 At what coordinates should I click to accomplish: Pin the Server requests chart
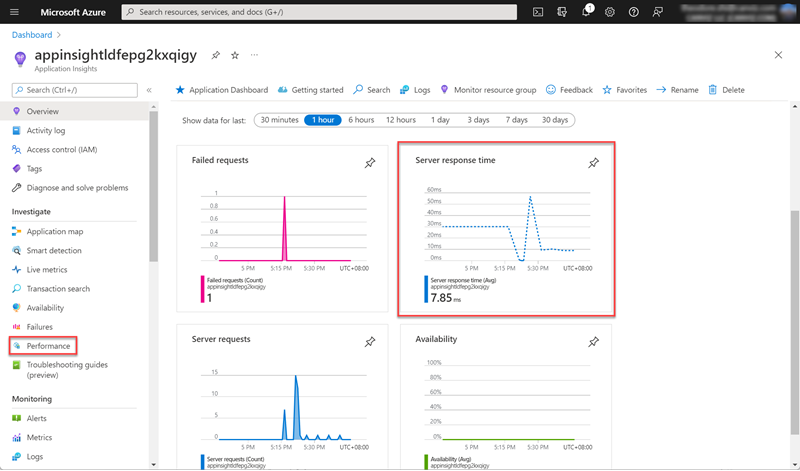click(370, 342)
